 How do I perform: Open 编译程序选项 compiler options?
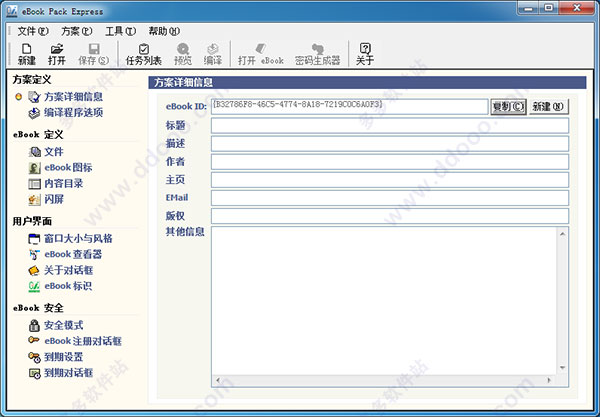pos(65,112)
